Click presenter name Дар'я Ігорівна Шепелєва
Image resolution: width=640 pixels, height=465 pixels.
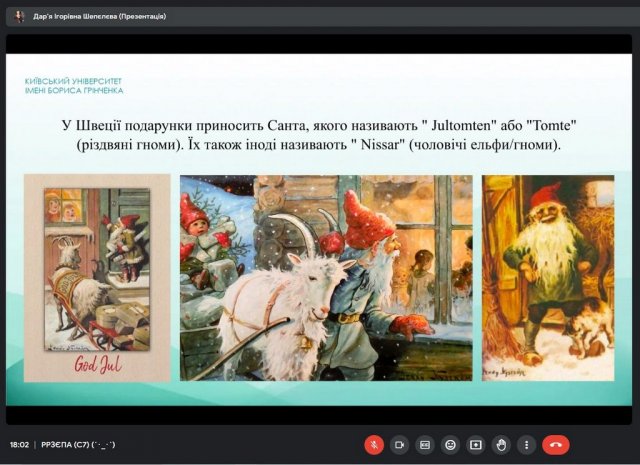[98, 16]
